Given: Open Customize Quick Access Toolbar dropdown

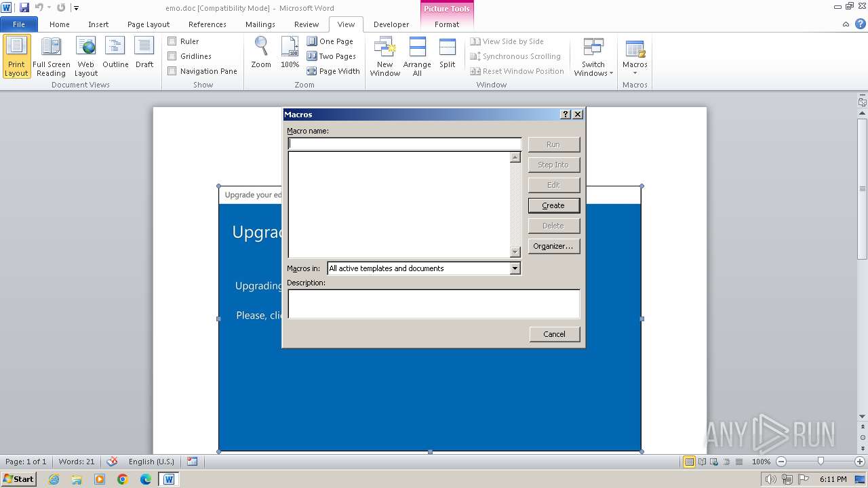Looking at the screenshot, I should [x=76, y=8].
